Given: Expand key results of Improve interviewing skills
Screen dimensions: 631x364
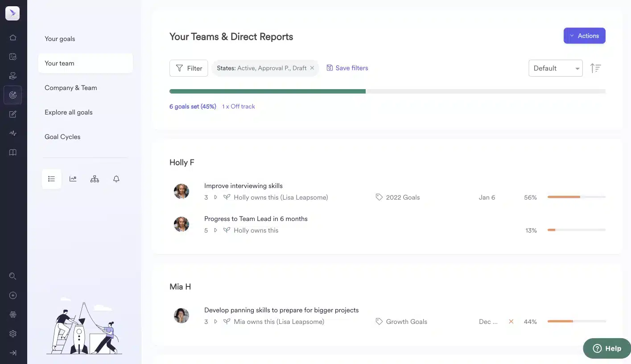Looking at the screenshot, I should [x=215, y=197].
